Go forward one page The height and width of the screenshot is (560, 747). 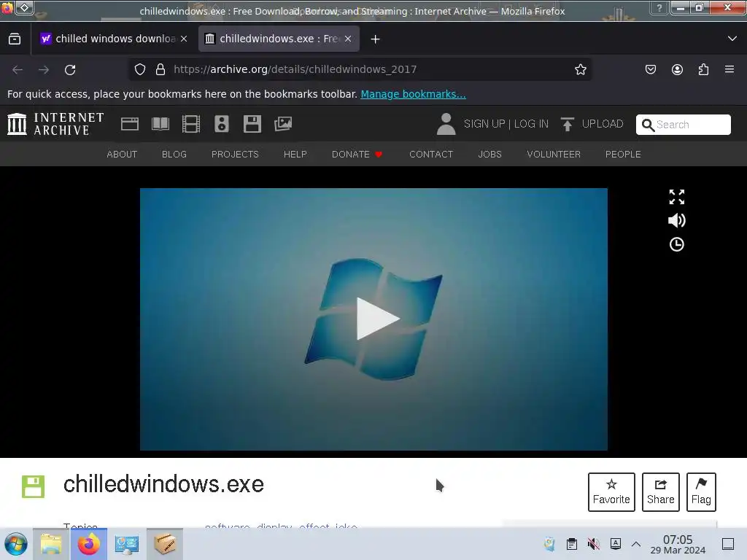point(44,69)
